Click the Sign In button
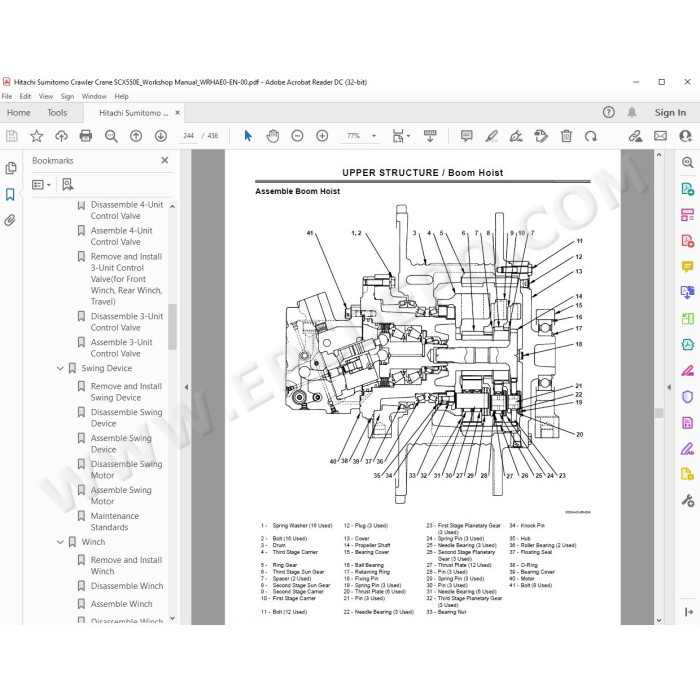 click(x=670, y=113)
